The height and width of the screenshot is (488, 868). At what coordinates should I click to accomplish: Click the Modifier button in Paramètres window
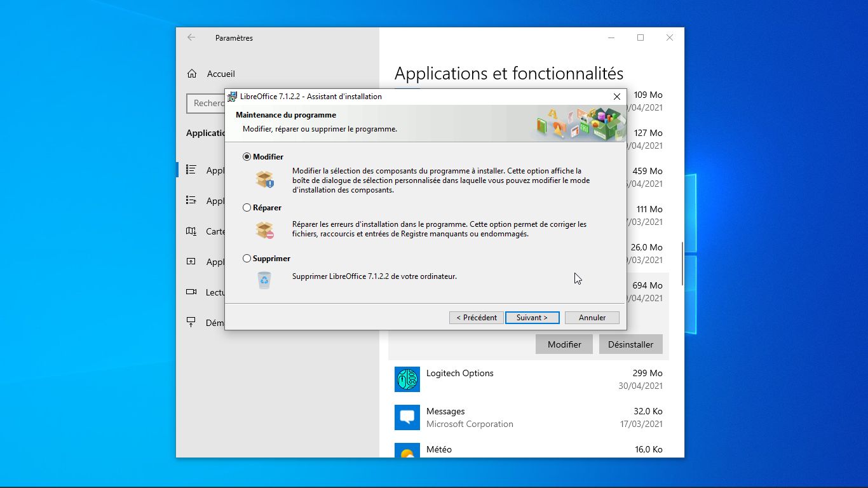tap(564, 344)
